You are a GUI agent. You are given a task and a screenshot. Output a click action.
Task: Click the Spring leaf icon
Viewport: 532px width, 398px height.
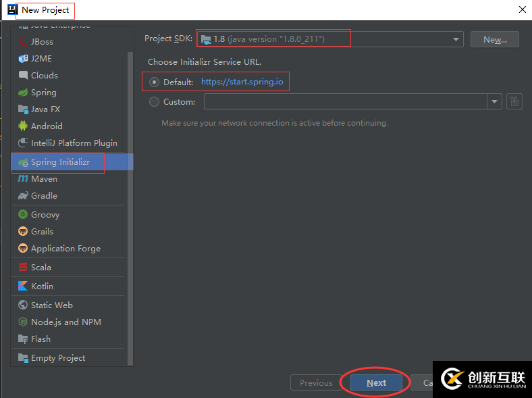point(23,92)
